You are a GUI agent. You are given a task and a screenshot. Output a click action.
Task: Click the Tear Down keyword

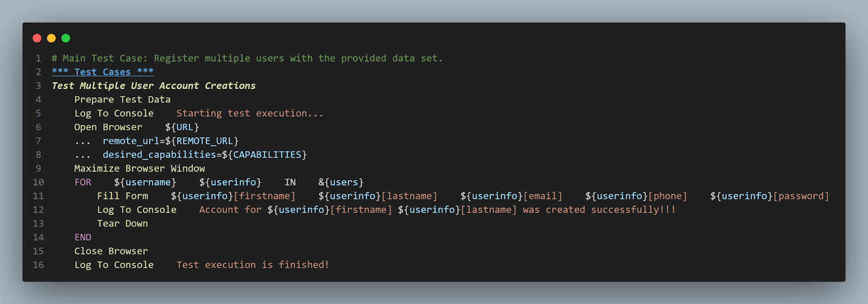point(123,224)
